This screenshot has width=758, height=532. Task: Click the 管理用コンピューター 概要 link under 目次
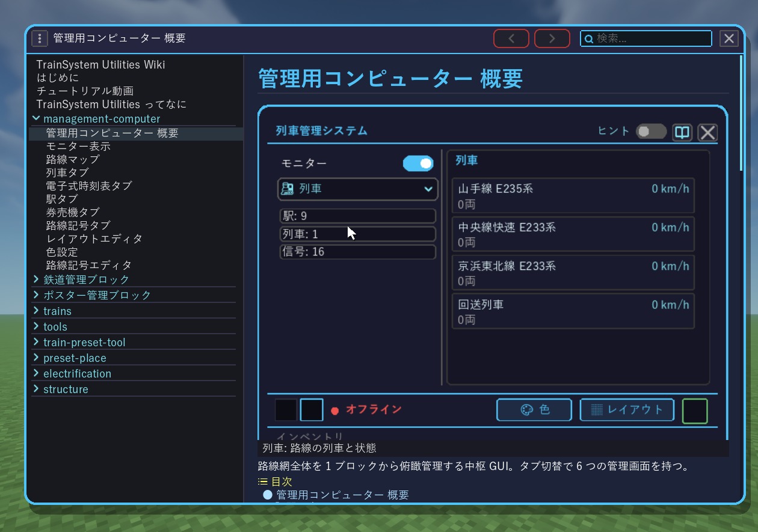point(342,495)
